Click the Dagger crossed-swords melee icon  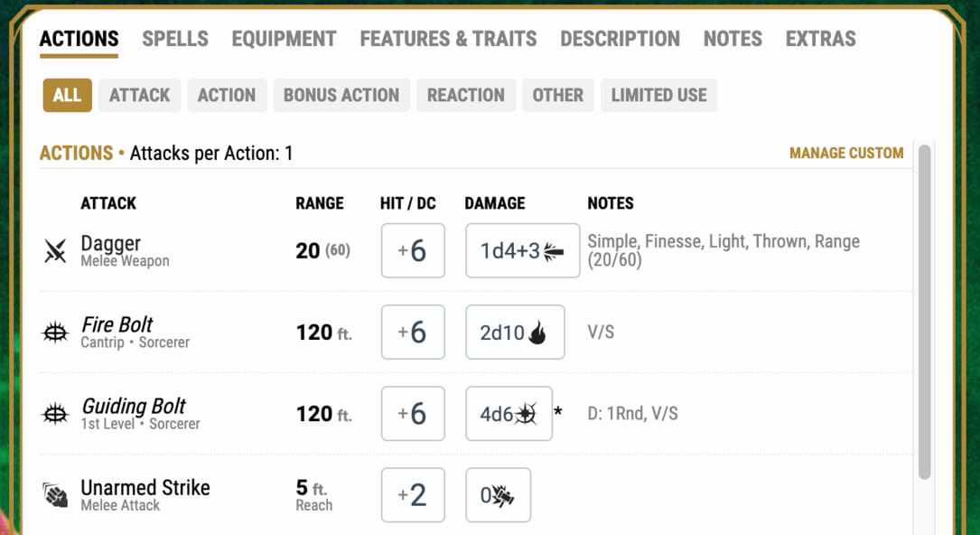55,251
